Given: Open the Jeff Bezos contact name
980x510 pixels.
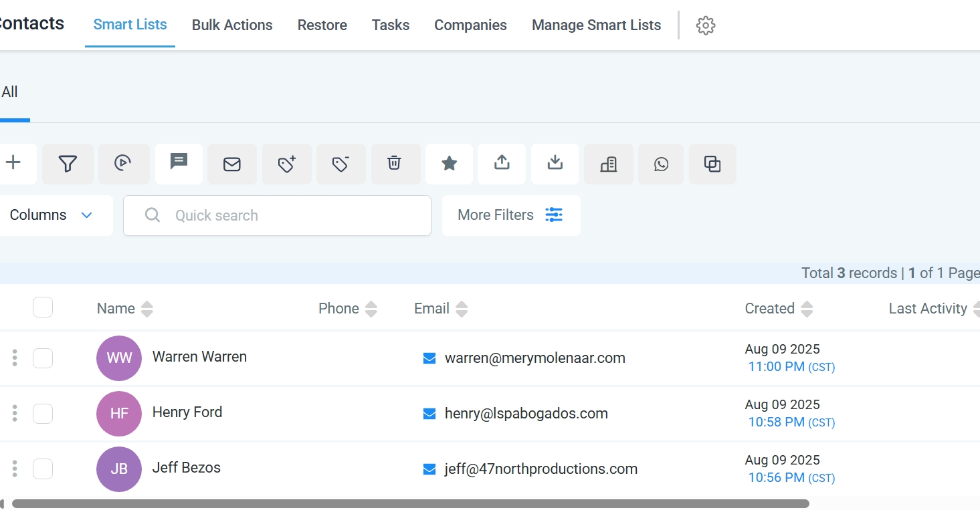Looking at the screenshot, I should [x=187, y=468].
